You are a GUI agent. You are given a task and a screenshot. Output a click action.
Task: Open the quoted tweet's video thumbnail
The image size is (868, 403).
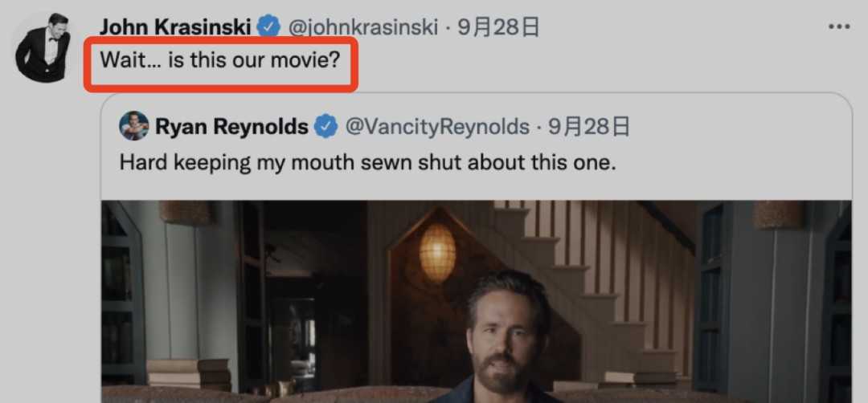coord(476,301)
